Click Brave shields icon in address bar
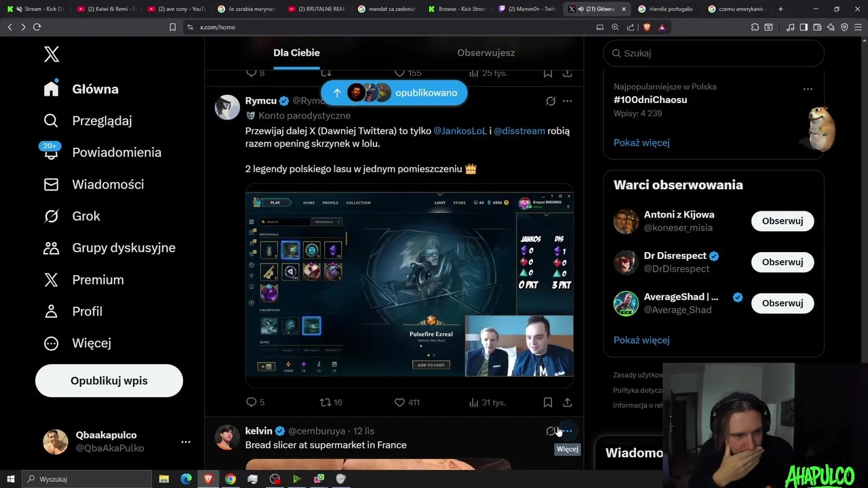The height and width of the screenshot is (488, 868). (x=647, y=27)
